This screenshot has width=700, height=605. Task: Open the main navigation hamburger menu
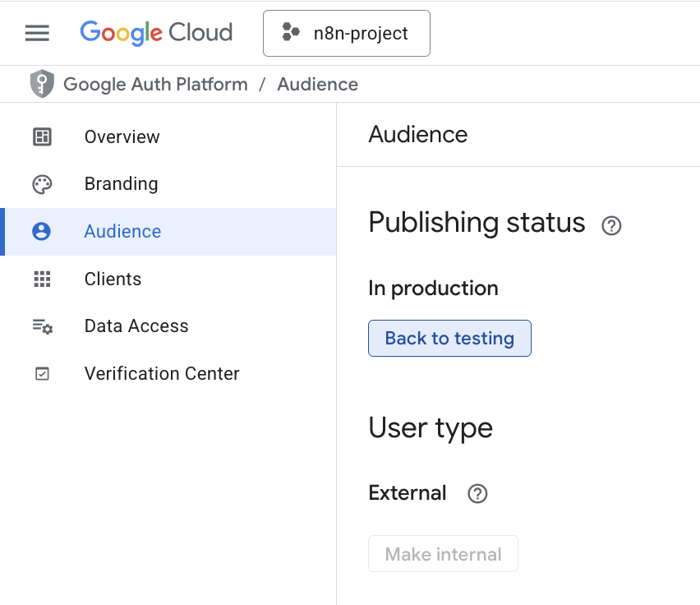37,33
